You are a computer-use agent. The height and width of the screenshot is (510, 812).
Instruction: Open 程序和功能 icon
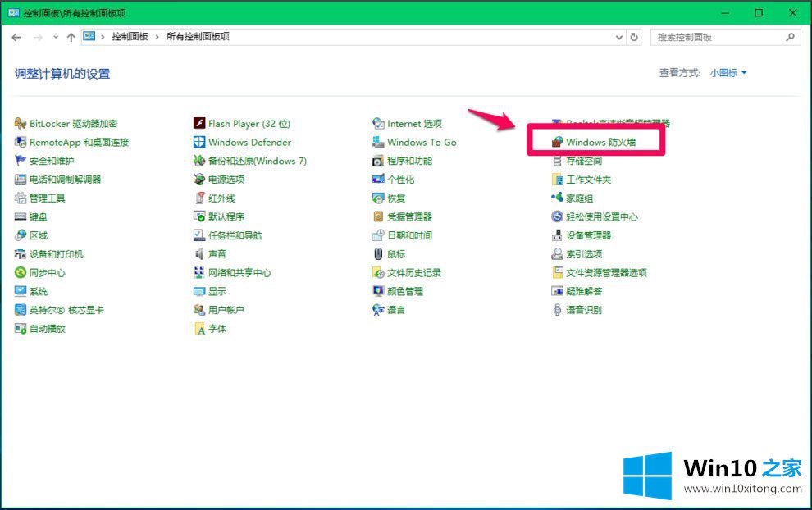point(379,161)
